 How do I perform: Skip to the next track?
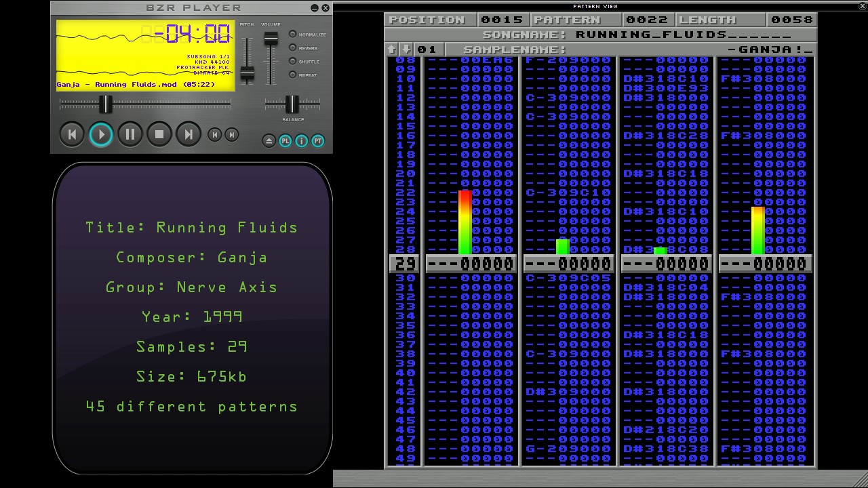pyautogui.click(x=189, y=134)
